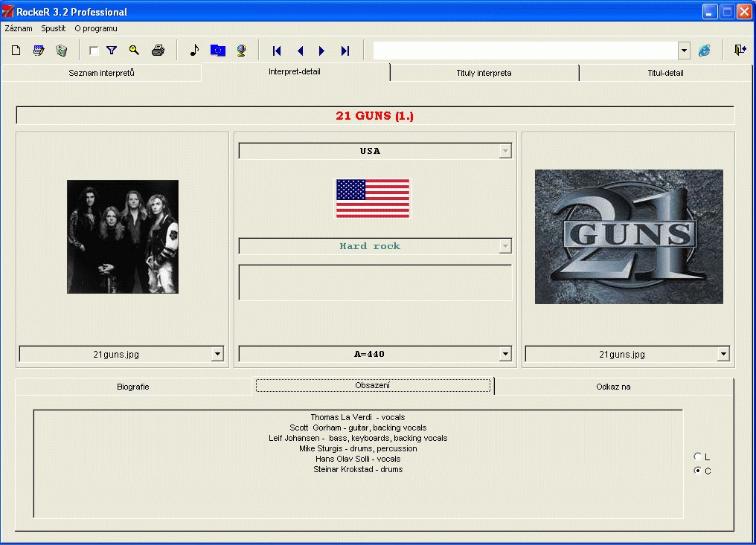Click the line Scott Gorham - guitar, backing vocals
The height and width of the screenshot is (545, 756).
click(x=358, y=428)
